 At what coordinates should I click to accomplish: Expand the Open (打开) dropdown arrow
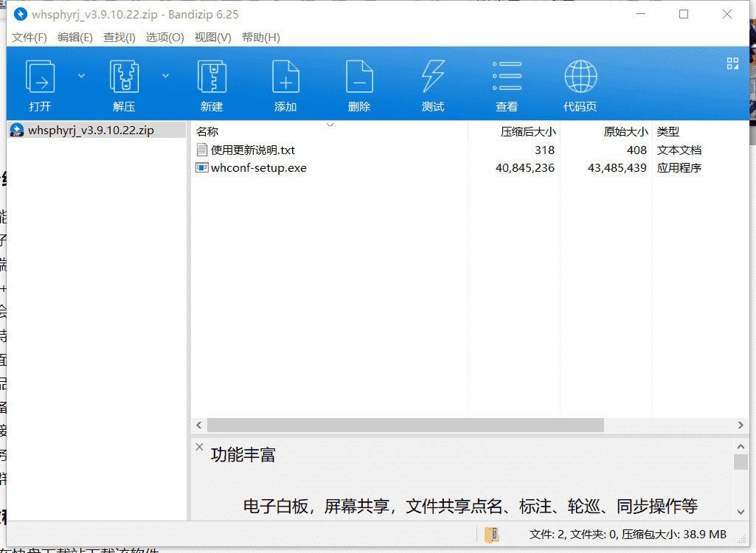pos(81,76)
